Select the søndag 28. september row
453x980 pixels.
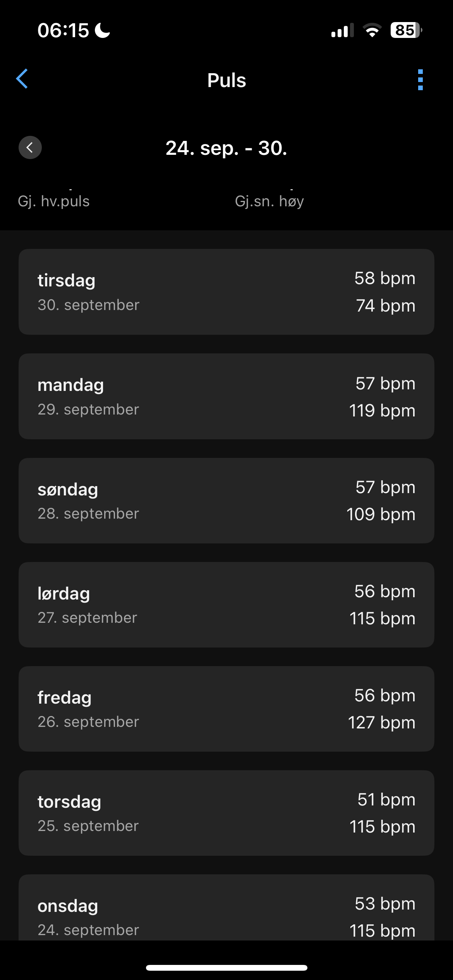pyautogui.click(x=226, y=500)
